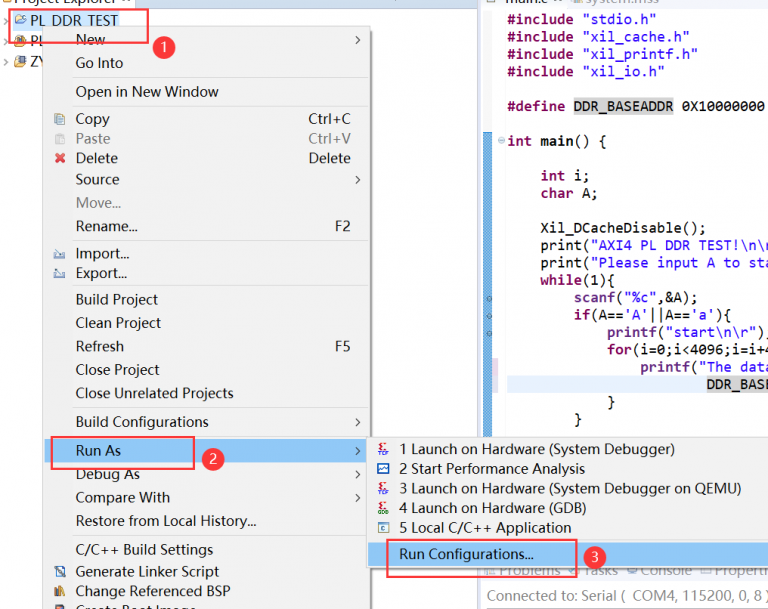768x609 pixels.
Task: Click the Copy icon in context menu
Action: [x=60, y=119]
